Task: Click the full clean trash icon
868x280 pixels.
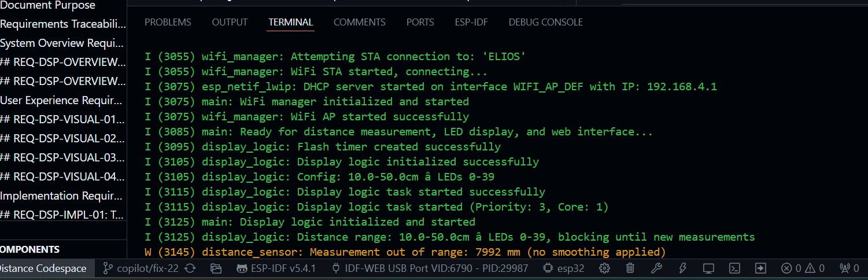Action: pos(630,268)
